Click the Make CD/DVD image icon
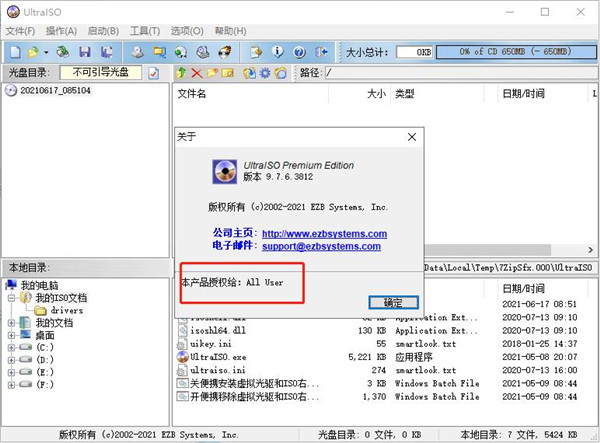This screenshot has width=600, height=443. tap(138, 52)
